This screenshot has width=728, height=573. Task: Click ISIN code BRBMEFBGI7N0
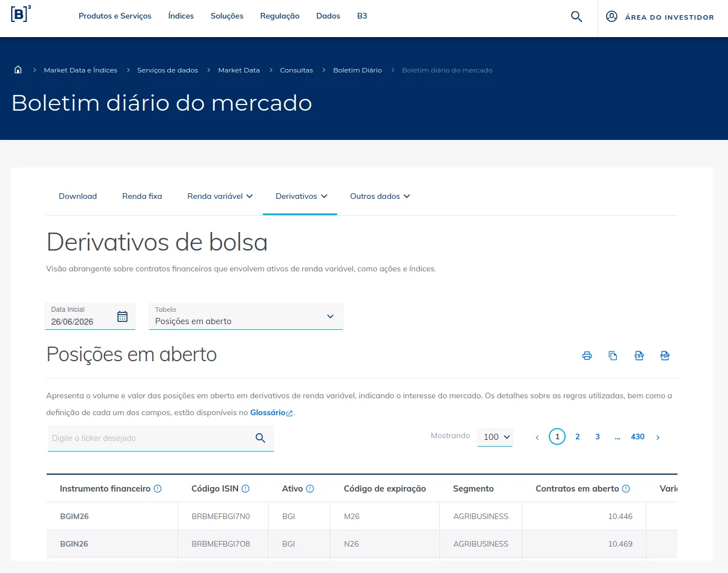221,516
